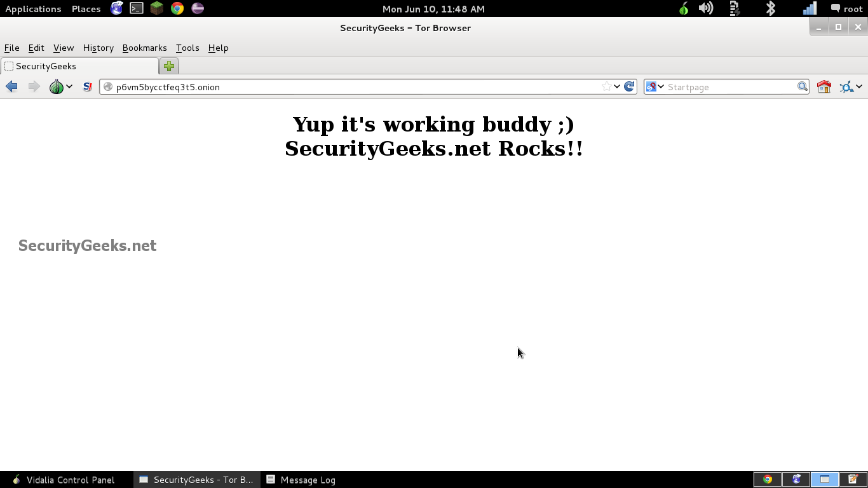Open the URL history dropdown arrow

(x=617, y=86)
